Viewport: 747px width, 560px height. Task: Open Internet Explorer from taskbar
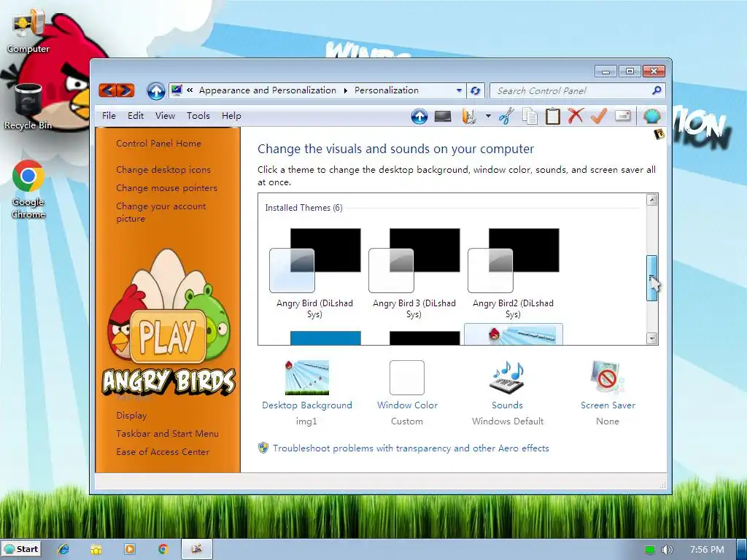(63, 549)
